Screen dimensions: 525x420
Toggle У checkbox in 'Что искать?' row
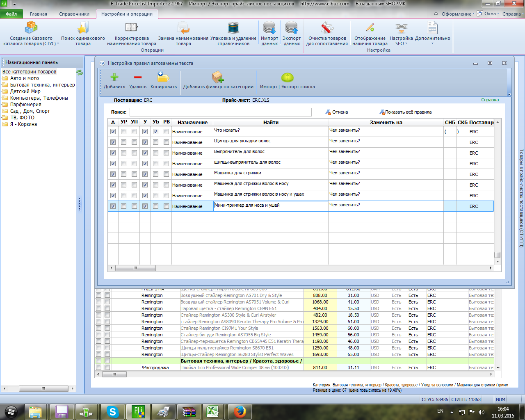pyautogui.click(x=145, y=132)
